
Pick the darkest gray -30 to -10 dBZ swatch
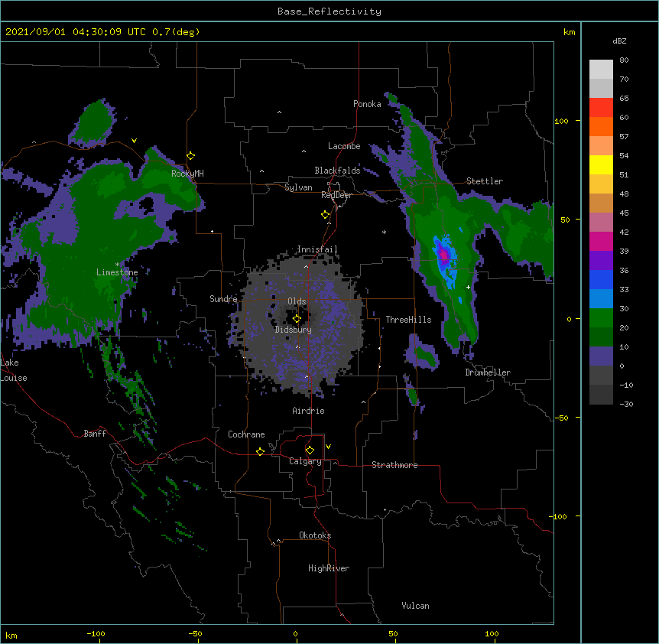pyautogui.click(x=601, y=395)
